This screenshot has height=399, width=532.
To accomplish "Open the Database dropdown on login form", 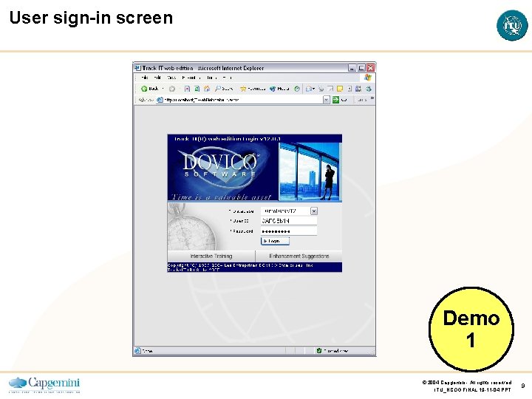I will point(314,211).
